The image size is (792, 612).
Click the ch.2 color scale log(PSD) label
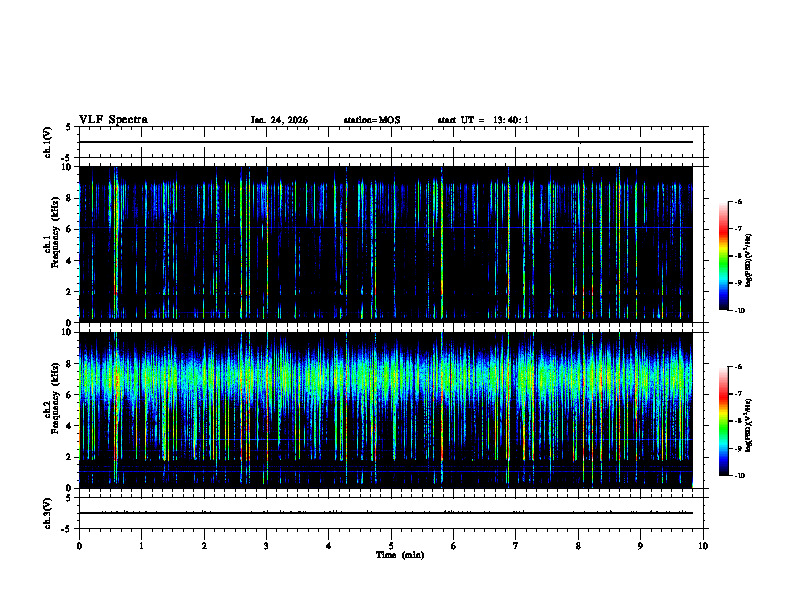pyautogui.click(x=749, y=426)
